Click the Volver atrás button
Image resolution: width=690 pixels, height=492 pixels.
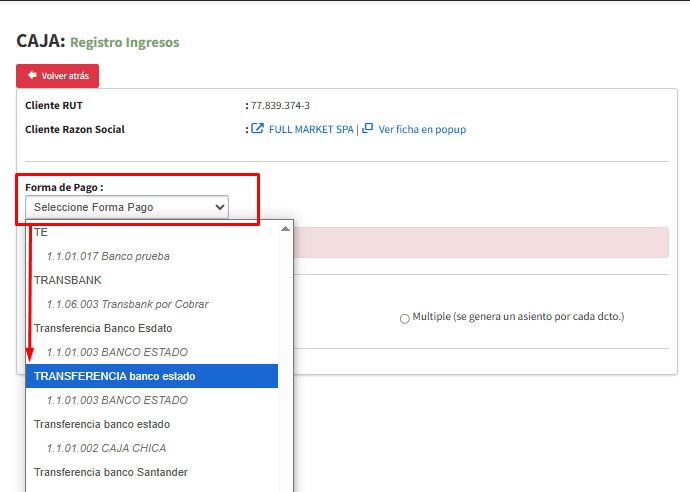point(58,76)
